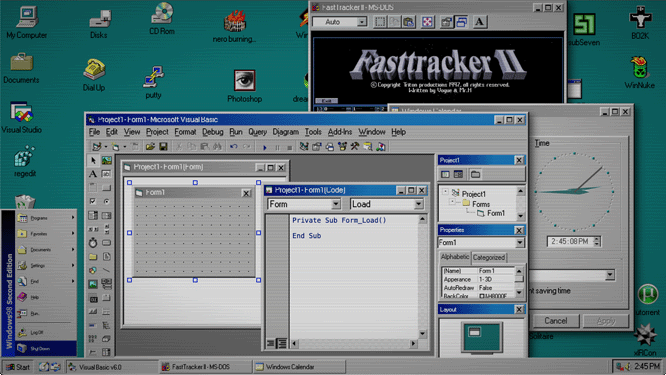Viewport: 666px width, 375px height.
Task: Click Toggle Folders icon in Project panel
Action: click(475, 174)
